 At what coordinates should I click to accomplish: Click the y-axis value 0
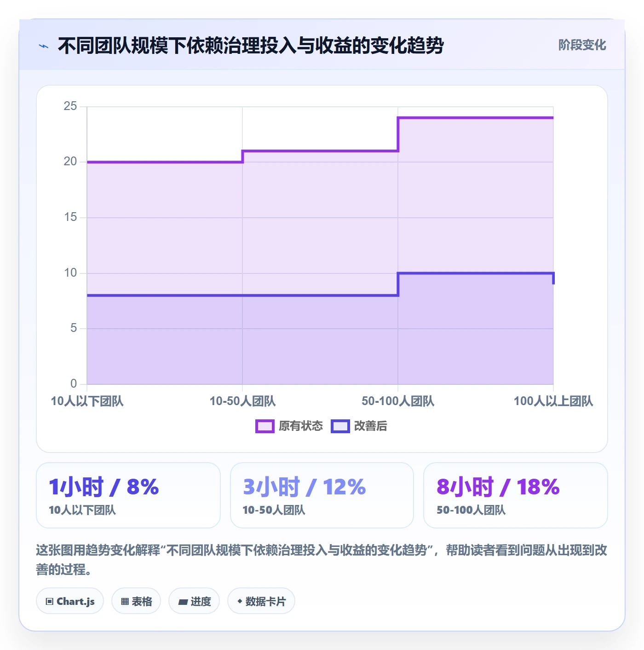(x=74, y=383)
